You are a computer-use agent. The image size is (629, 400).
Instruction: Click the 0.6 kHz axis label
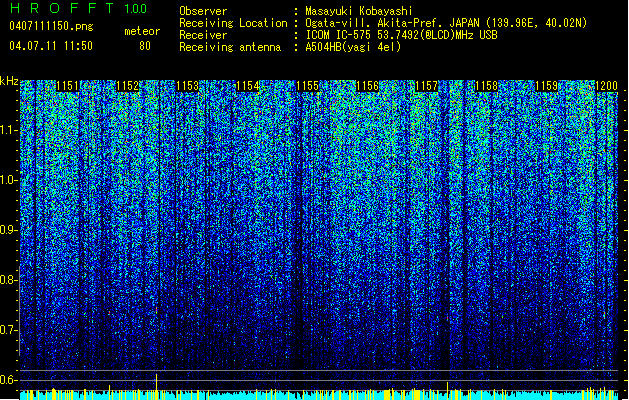click(8, 380)
